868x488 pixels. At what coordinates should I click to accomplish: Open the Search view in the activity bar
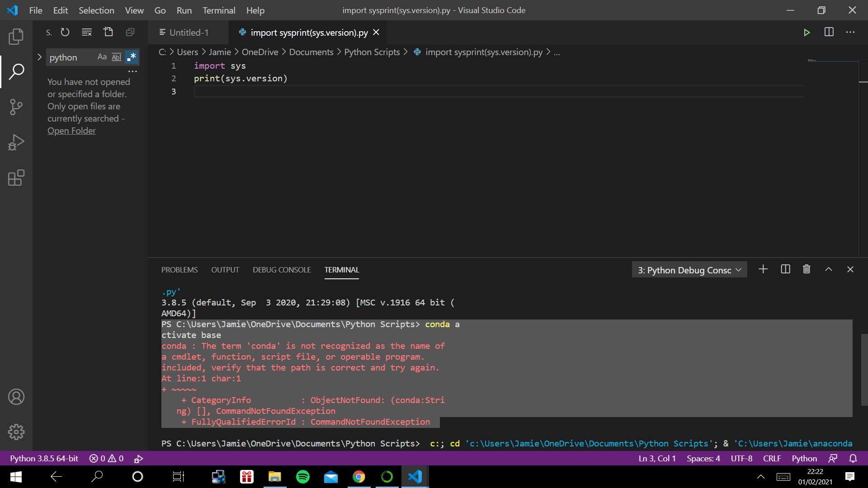pyautogui.click(x=16, y=71)
